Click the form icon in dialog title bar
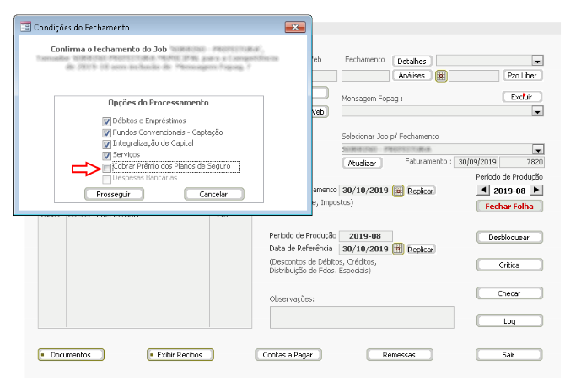This screenshot has height=392, width=565. [x=24, y=27]
